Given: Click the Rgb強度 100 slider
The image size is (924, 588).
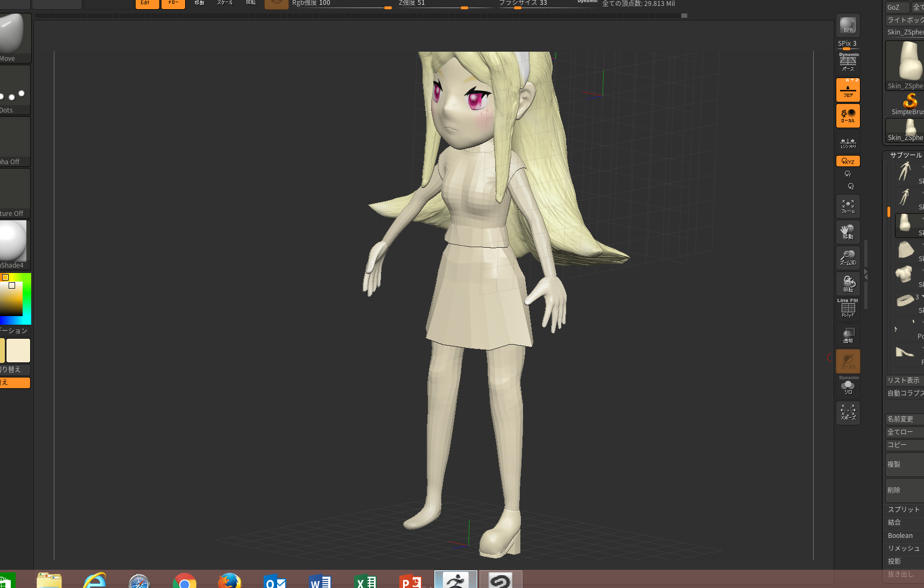Looking at the screenshot, I should (341, 4).
